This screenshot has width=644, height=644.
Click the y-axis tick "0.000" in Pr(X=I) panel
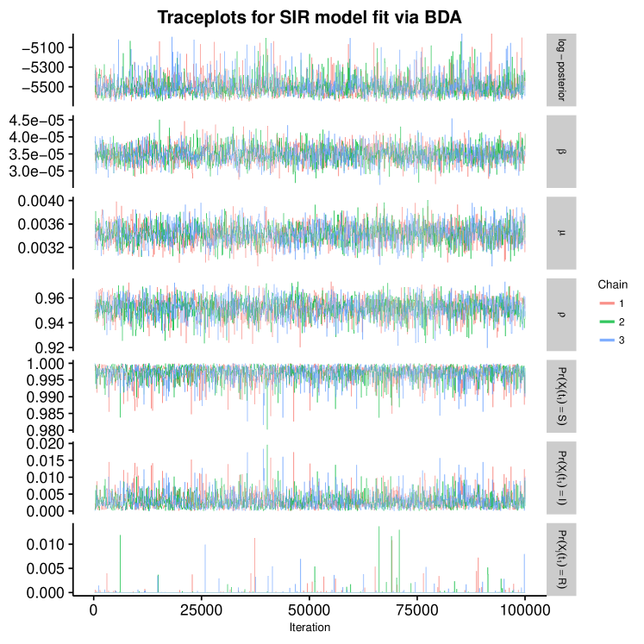point(46,511)
